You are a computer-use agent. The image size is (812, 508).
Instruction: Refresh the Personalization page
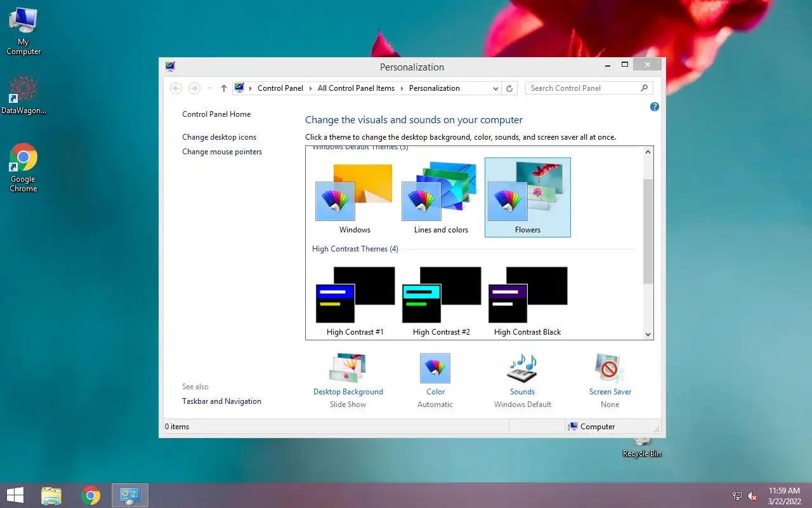pyautogui.click(x=509, y=88)
